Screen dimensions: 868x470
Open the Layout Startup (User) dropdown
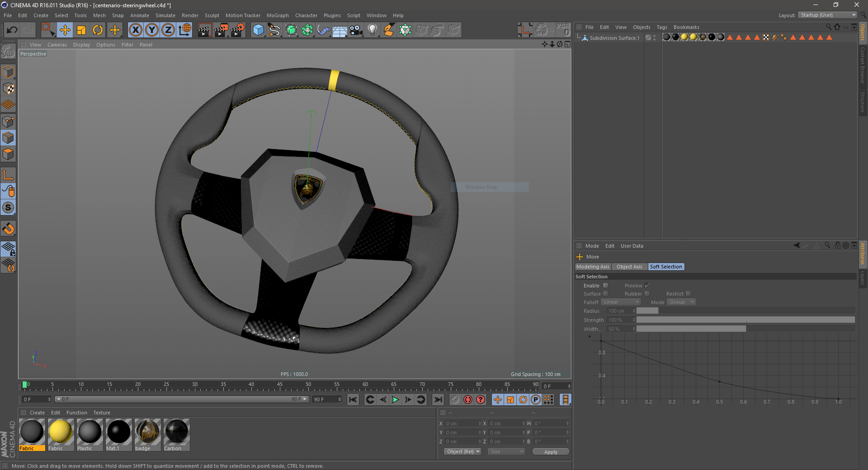pos(827,15)
